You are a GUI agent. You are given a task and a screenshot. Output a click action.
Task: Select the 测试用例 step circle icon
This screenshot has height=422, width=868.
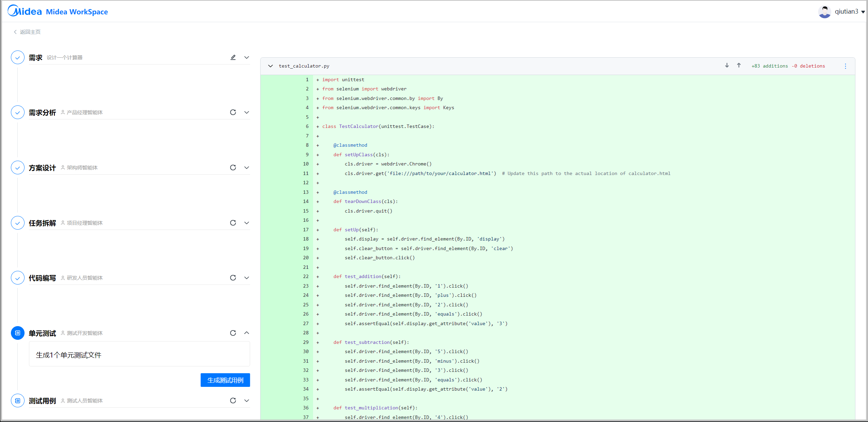(x=18, y=401)
